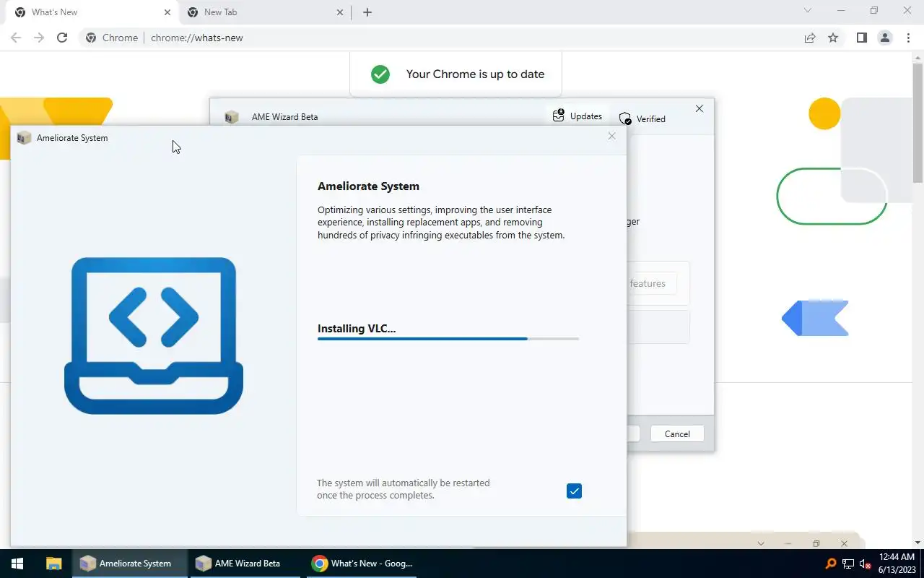The width and height of the screenshot is (924, 578).
Task: Select What's New Chrome taskbar button
Action: click(x=362, y=564)
